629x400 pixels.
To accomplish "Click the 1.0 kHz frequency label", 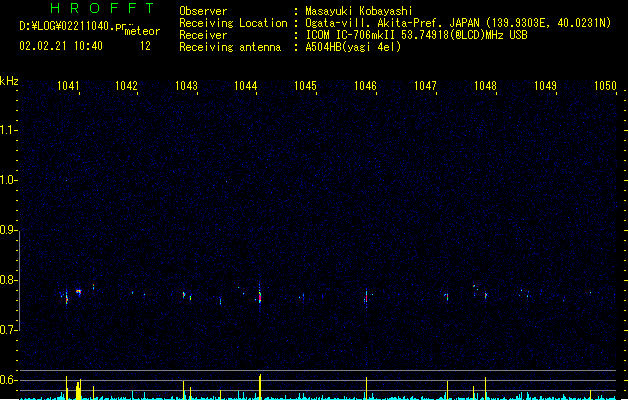I will [8, 180].
